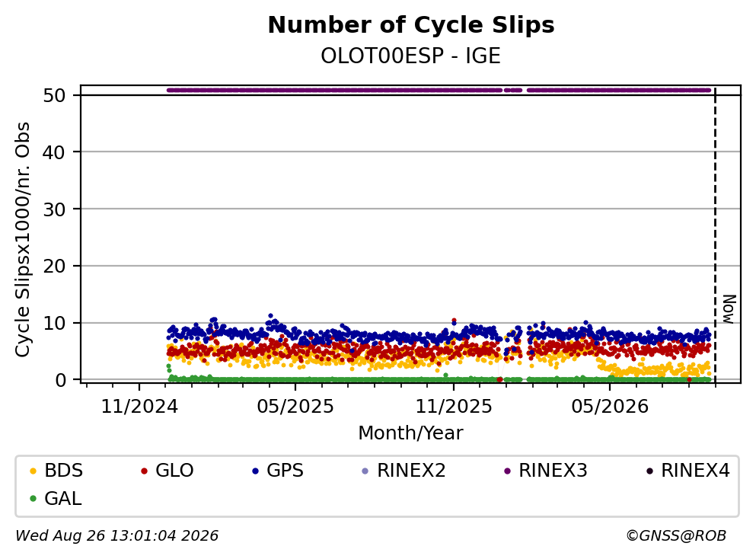Click the GPS legend entry
The height and width of the screenshot is (559, 756).
coord(278,470)
